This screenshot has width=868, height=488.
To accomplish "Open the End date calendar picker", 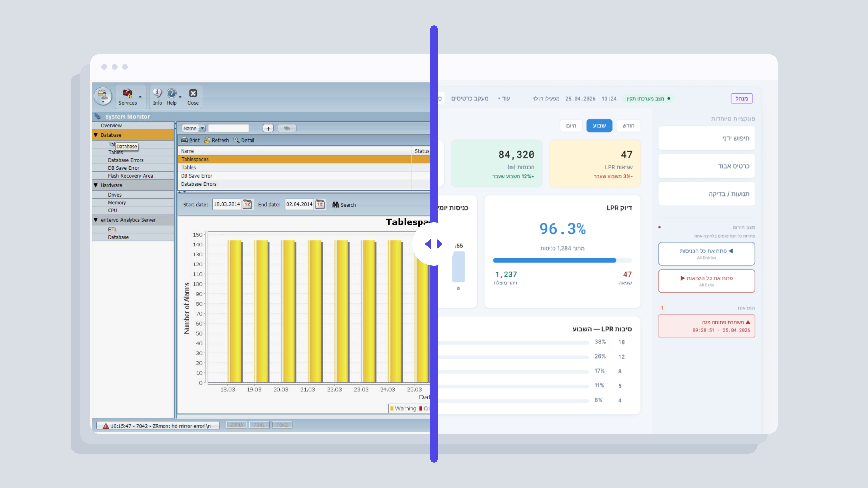I will [320, 204].
